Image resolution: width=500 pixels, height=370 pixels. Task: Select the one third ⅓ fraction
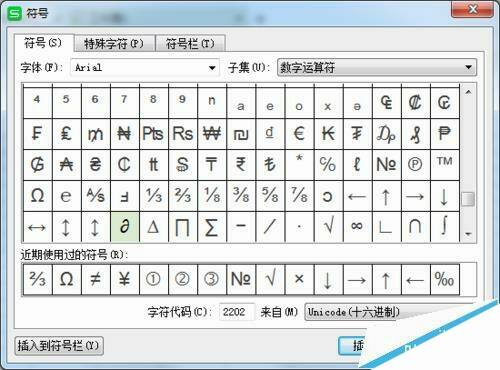coord(153,196)
